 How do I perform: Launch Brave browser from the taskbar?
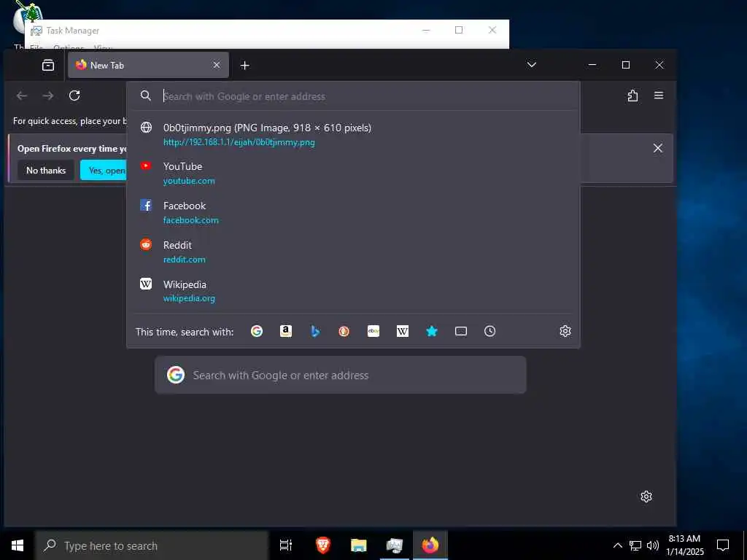323,545
